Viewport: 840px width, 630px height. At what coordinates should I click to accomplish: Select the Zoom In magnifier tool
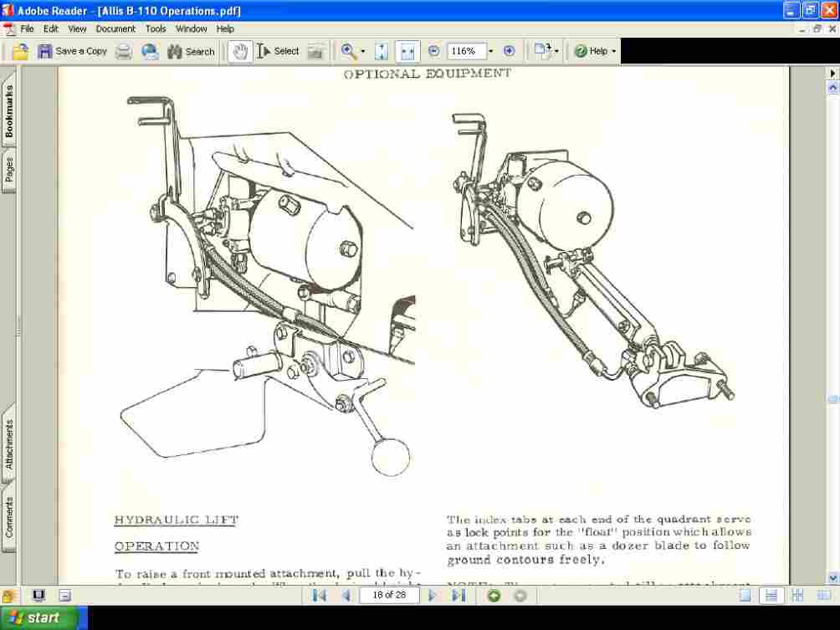click(348, 51)
